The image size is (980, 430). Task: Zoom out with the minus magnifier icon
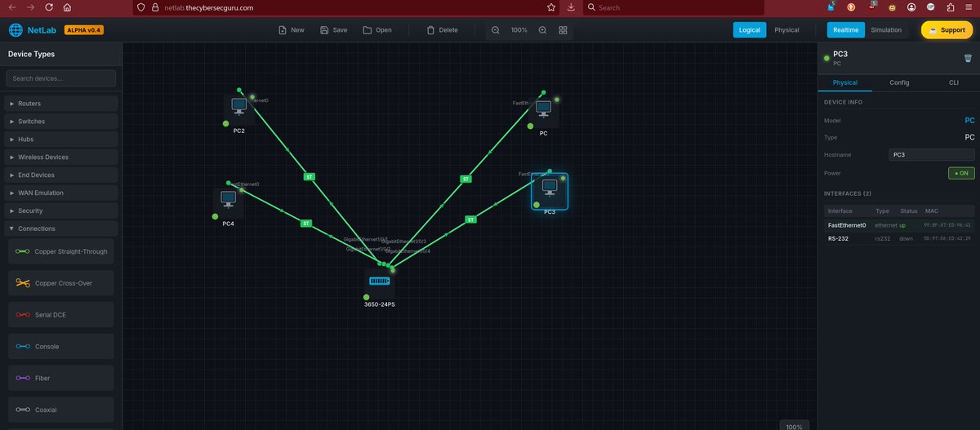[x=496, y=30]
